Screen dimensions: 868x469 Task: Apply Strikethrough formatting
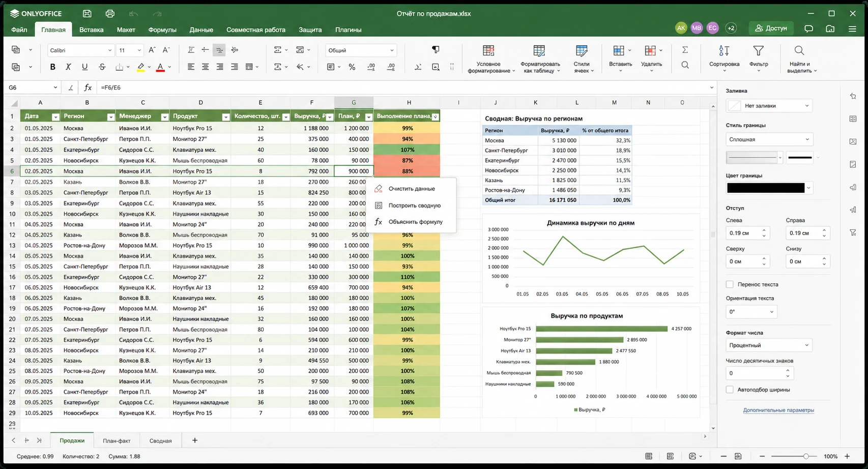(x=102, y=67)
